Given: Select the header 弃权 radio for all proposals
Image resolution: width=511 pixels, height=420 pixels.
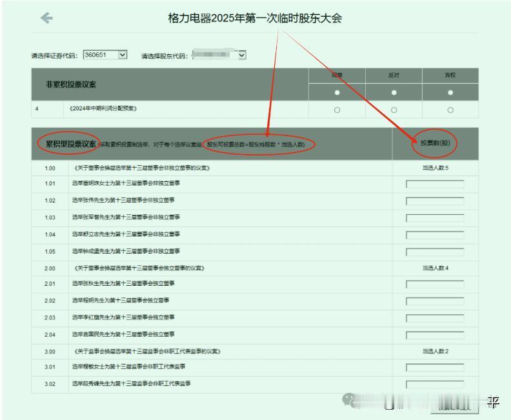Looking at the screenshot, I should click(x=450, y=92).
